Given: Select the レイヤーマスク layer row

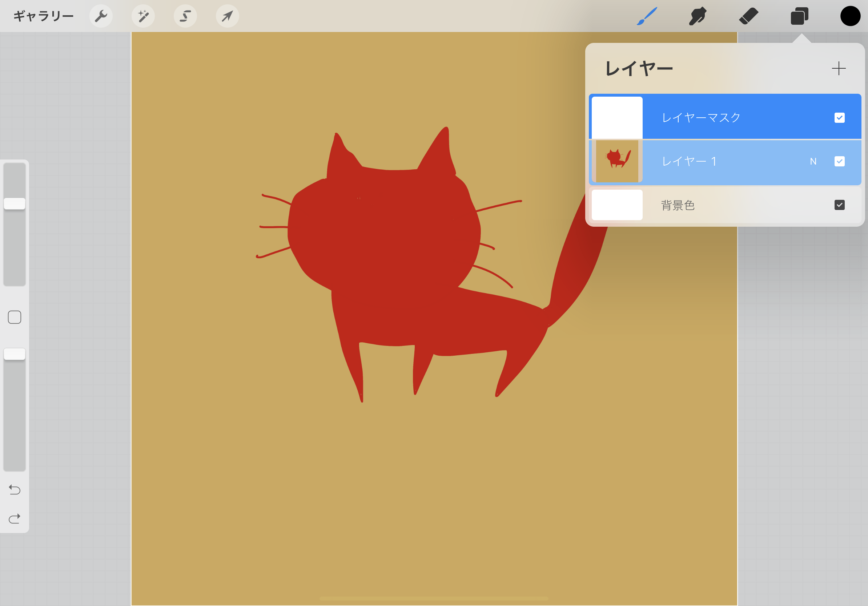Looking at the screenshot, I should pyautogui.click(x=725, y=116).
